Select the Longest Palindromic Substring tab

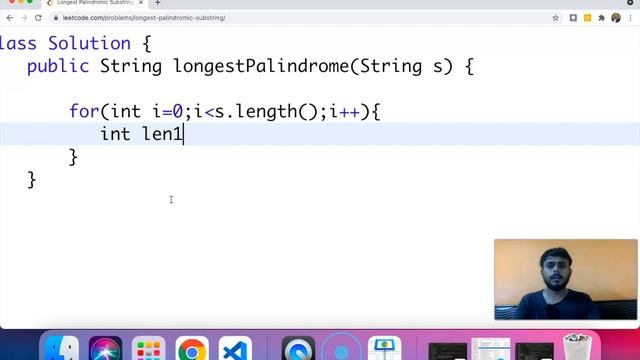(95, 3)
